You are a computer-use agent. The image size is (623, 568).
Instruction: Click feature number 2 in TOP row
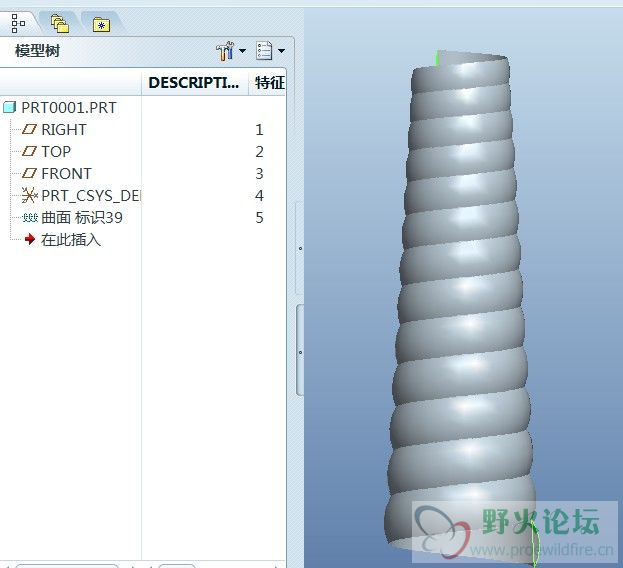click(x=259, y=152)
